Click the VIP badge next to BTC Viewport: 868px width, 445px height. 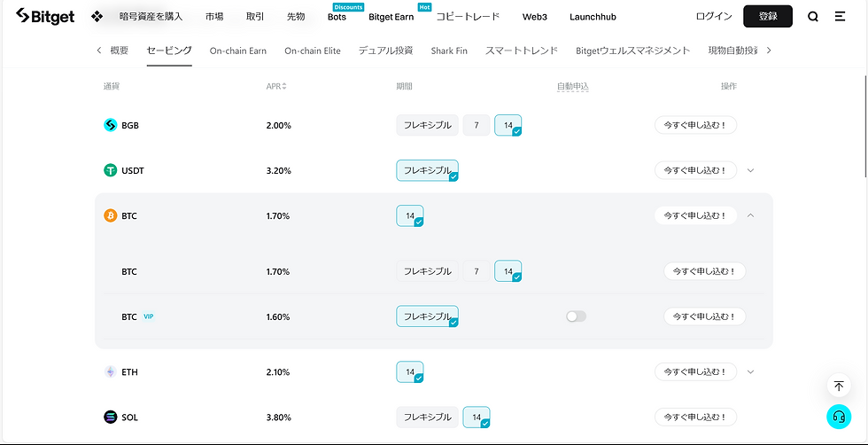point(149,316)
